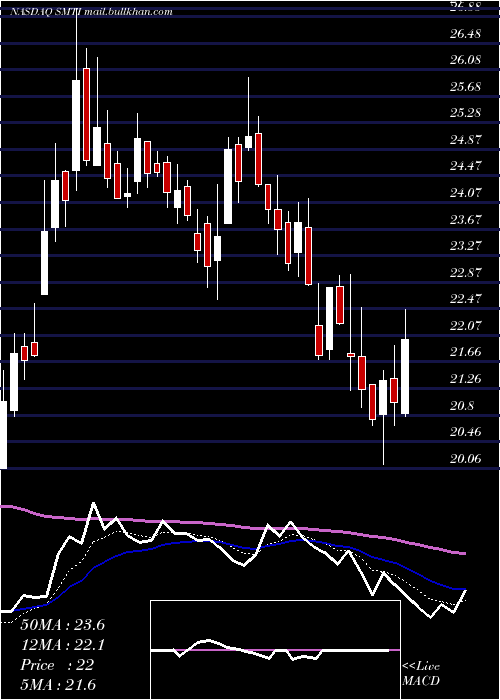Click the 12MA : 22.1 legend value
This screenshot has width=500, height=700.
[62, 645]
